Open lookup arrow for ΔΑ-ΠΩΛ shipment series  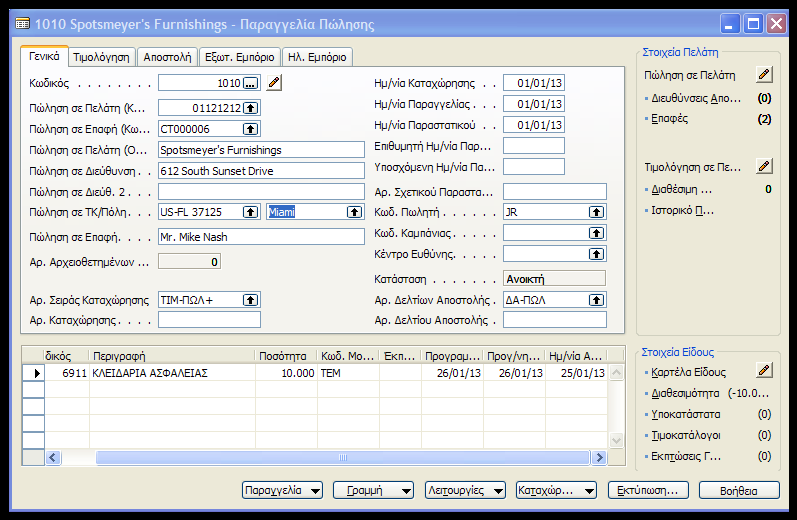coord(596,300)
